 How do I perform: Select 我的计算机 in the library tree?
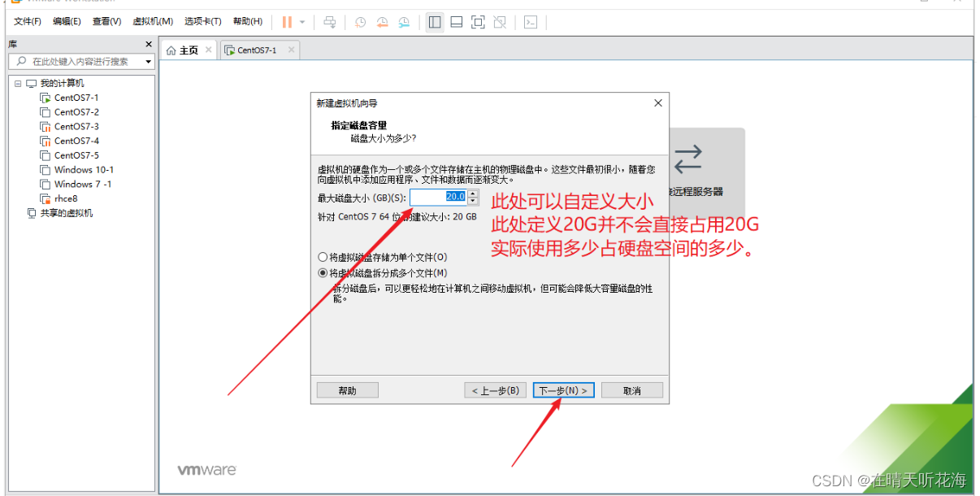tap(62, 84)
